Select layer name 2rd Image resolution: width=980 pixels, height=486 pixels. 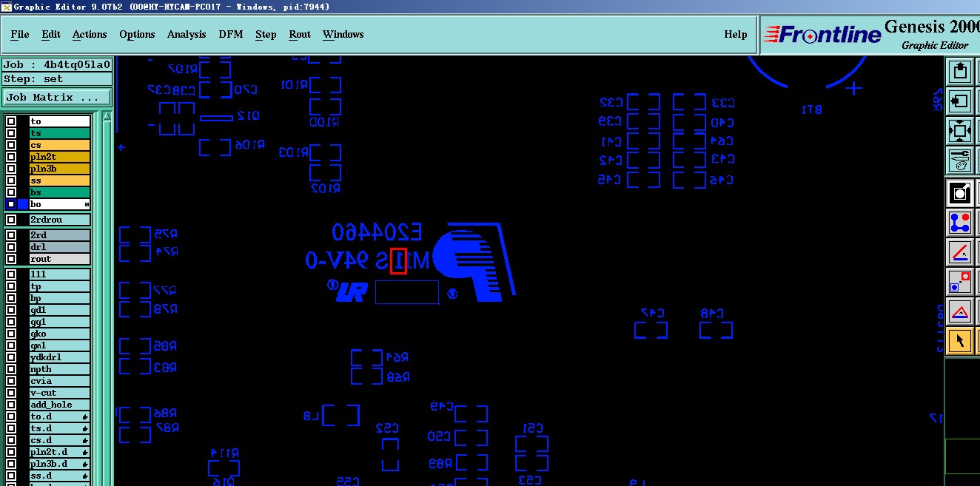(x=59, y=235)
